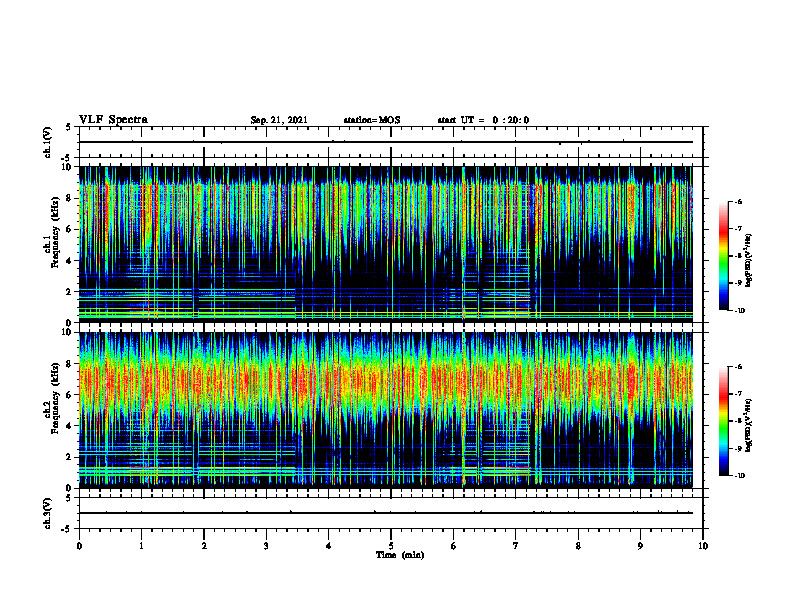Click the "7" tick label on time axis
The image size is (792, 612).
(516, 546)
